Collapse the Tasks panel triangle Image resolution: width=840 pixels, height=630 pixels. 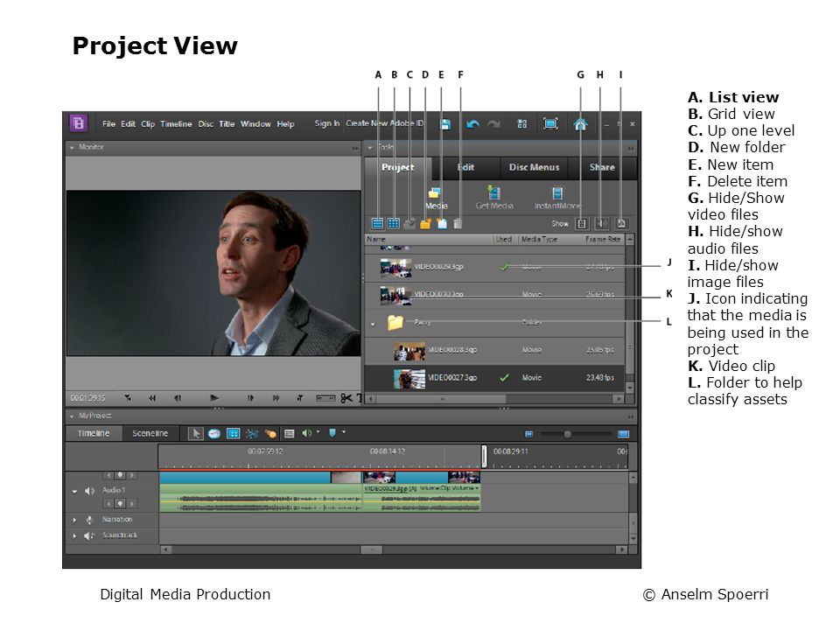[369, 147]
